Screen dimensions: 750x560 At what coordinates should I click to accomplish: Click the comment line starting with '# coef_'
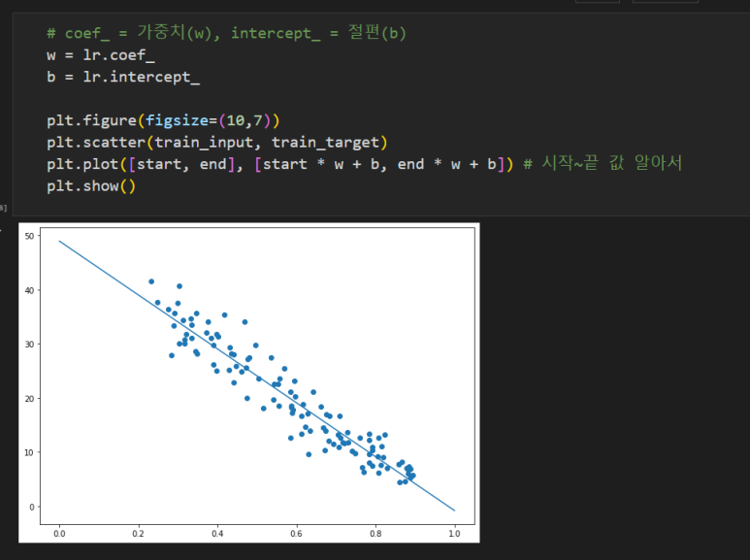click(226, 33)
